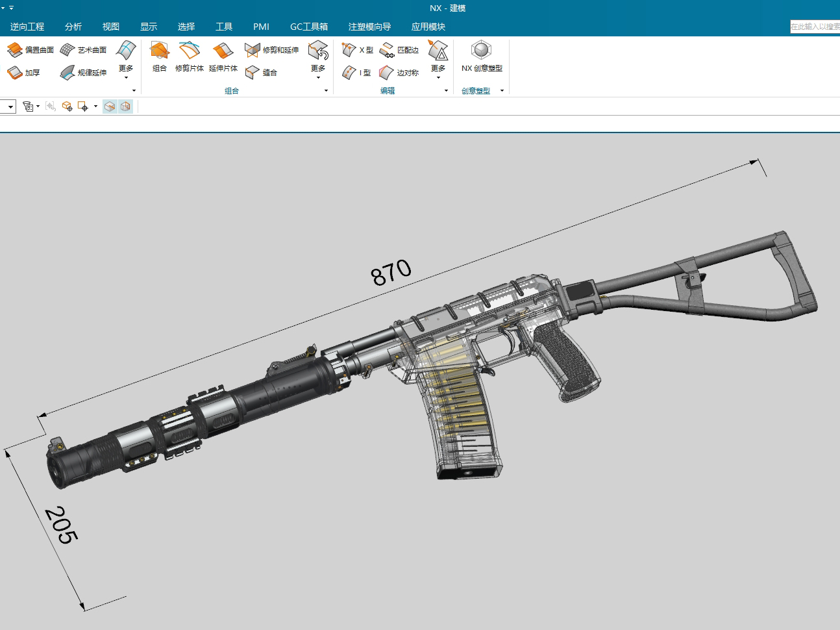Open the 创意塑型 group dropdown arrow

tap(502, 91)
